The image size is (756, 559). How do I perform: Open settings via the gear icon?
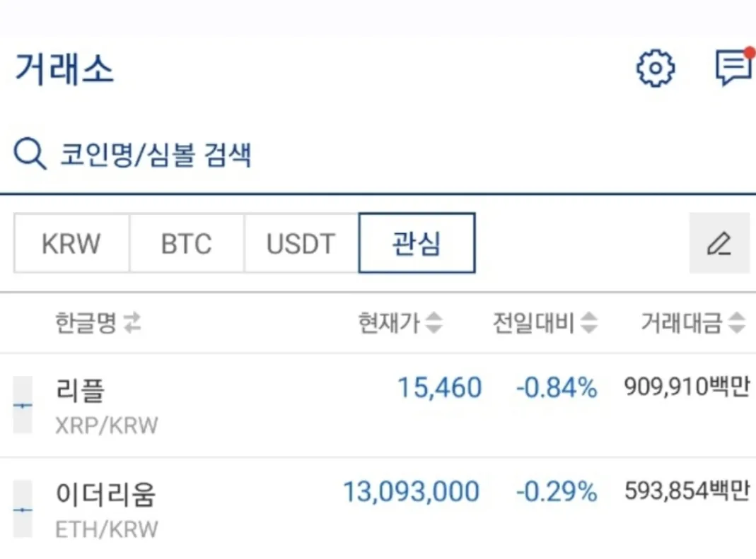tap(656, 69)
